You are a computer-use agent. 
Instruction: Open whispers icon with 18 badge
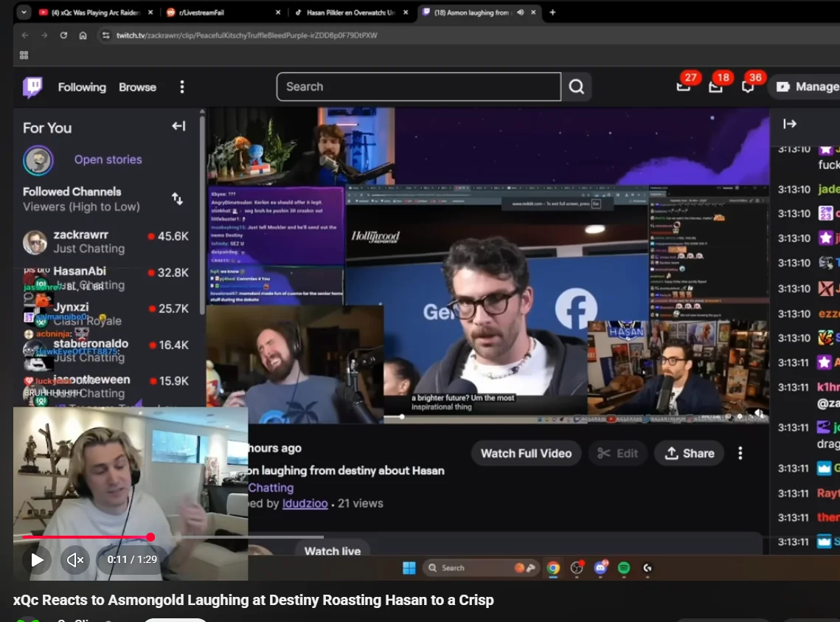pyautogui.click(x=715, y=86)
